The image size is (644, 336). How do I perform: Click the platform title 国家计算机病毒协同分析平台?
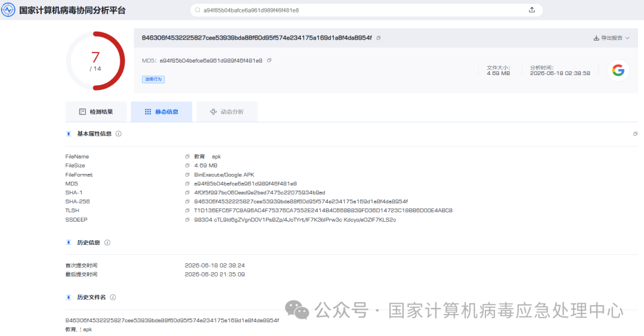[x=72, y=10]
